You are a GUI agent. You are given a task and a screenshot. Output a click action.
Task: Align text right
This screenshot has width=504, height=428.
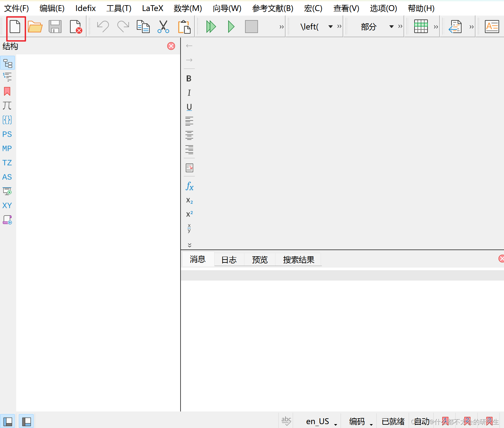[x=189, y=150]
